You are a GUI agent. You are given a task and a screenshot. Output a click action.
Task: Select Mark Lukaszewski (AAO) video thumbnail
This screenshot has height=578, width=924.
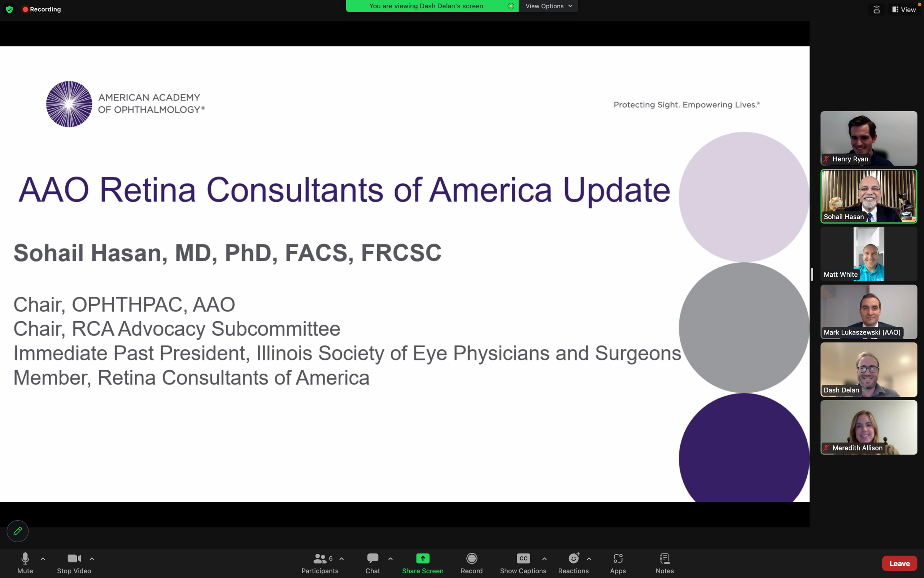[869, 311]
